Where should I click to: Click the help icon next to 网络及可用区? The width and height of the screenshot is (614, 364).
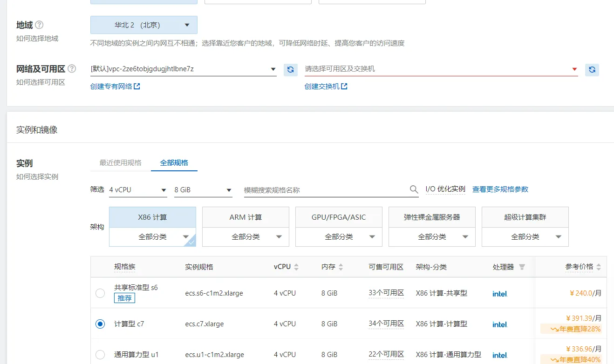72,69
